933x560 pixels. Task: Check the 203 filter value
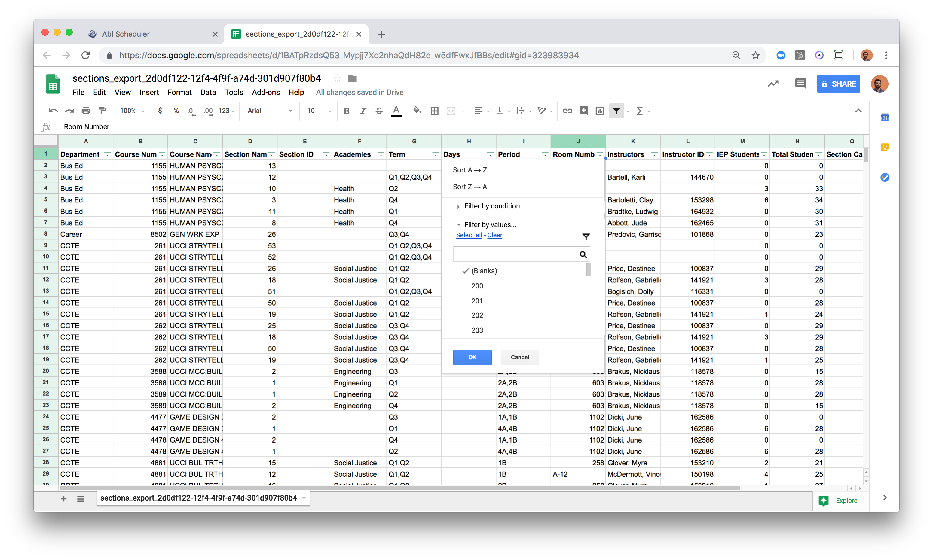pos(477,330)
